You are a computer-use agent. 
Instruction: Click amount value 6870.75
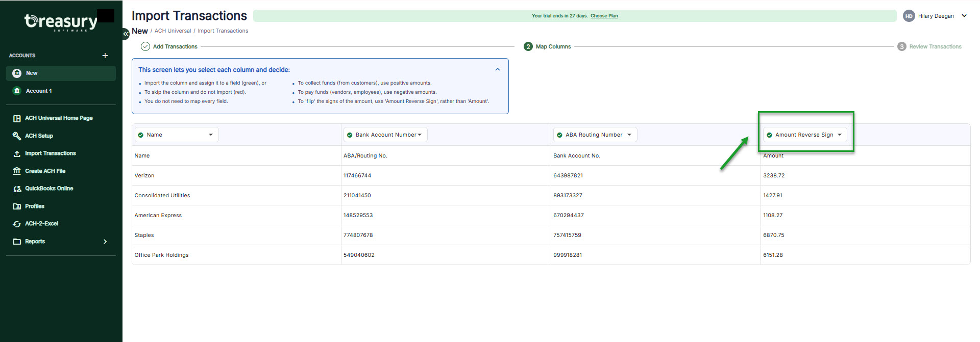tap(774, 235)
